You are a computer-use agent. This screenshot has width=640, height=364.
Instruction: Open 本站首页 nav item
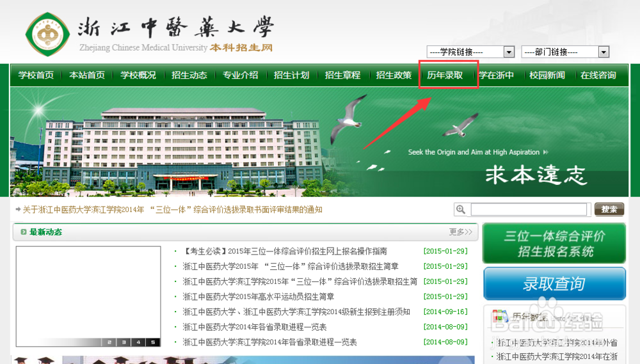coord(87,75)
